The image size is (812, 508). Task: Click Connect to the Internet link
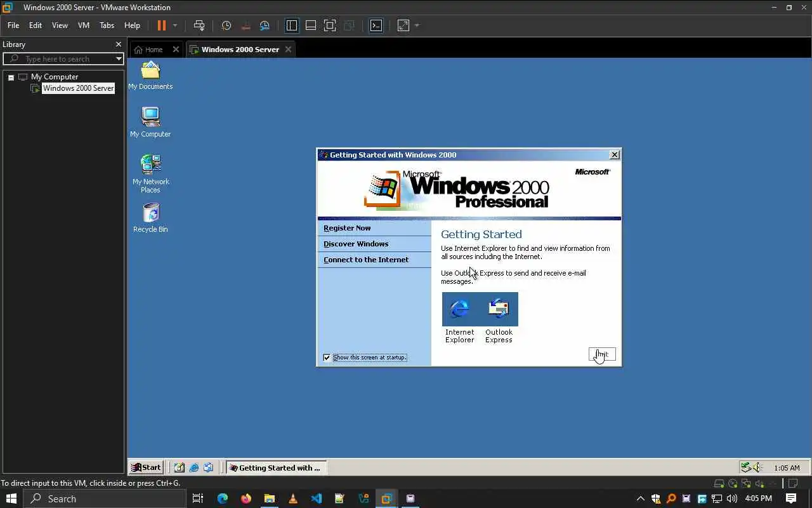pos(366,260)
